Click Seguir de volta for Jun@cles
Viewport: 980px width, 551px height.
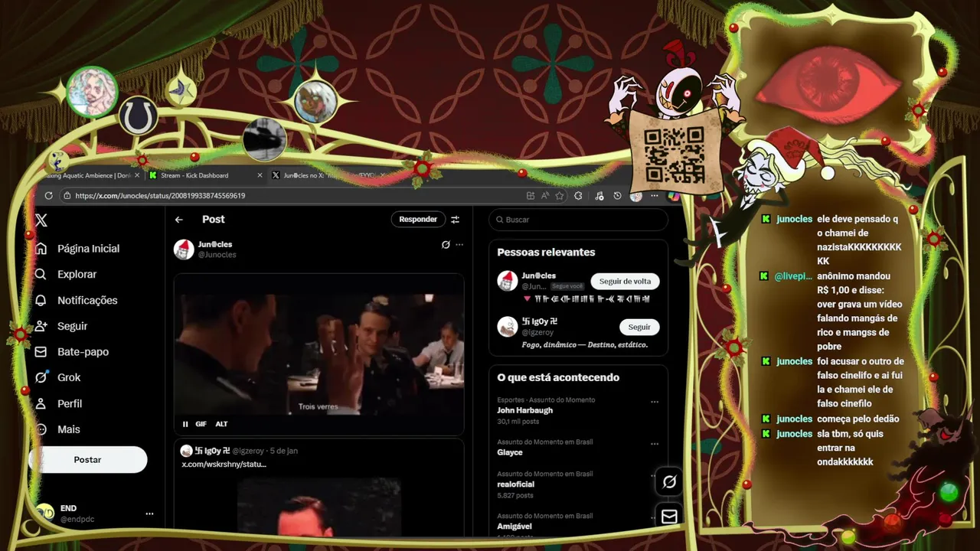pyautogui.click(x=625, y=282)
